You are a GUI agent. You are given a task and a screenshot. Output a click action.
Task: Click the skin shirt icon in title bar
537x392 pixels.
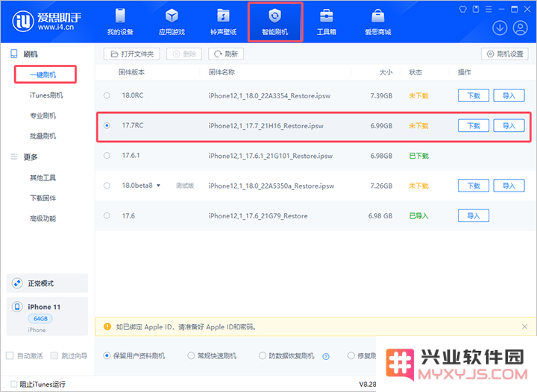tap(462, 9)
